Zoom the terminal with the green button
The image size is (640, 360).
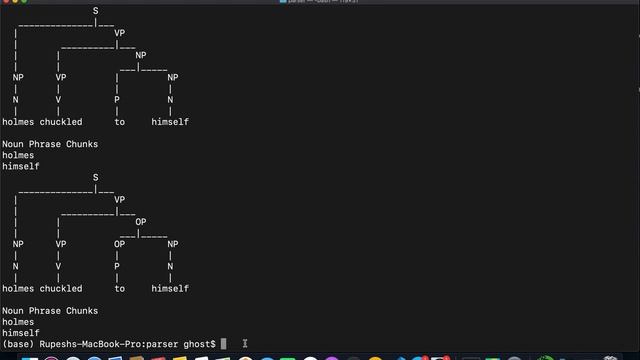coord(24,1)
